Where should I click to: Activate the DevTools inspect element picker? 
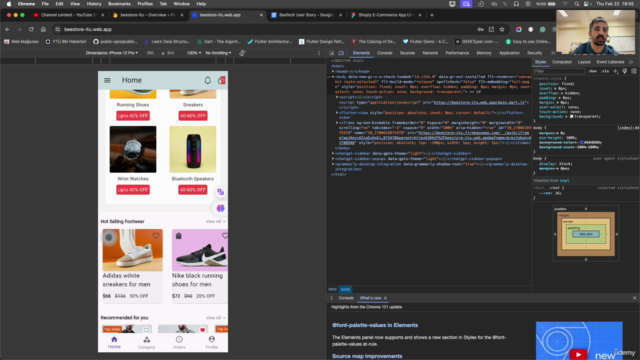click(332, 53)
